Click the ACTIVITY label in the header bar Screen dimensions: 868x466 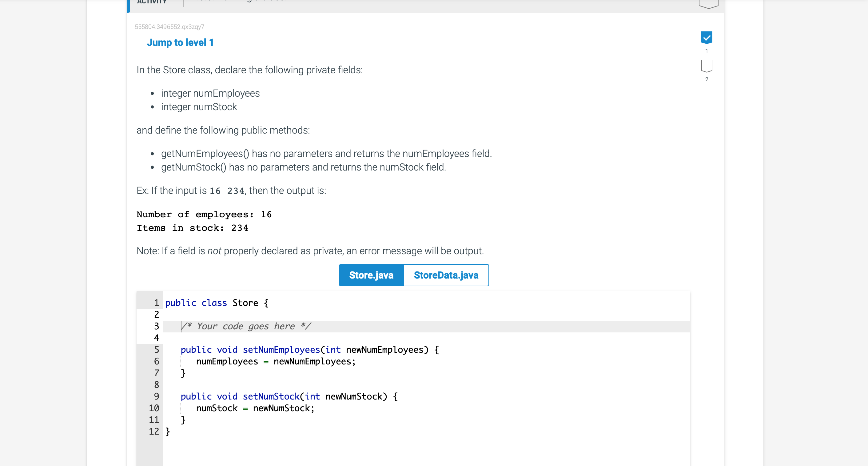[x=152, y=2]
